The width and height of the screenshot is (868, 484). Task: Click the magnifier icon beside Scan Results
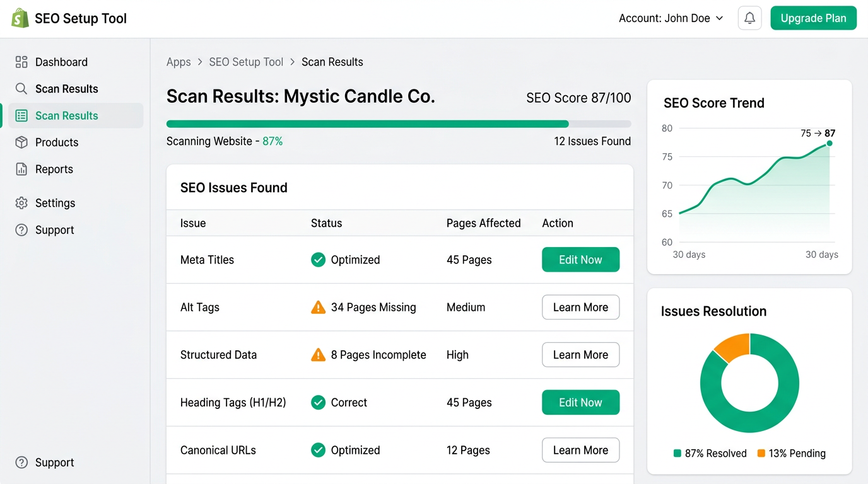[x=21, y=88]
